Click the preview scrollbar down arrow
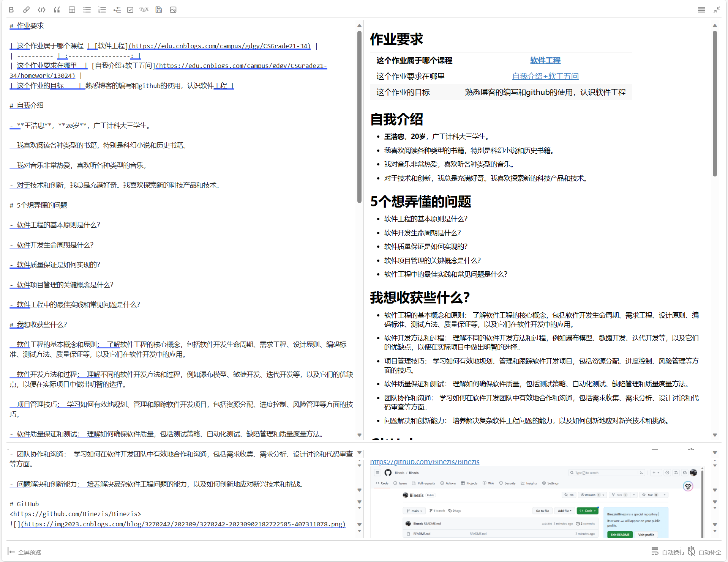 (715, 435)
